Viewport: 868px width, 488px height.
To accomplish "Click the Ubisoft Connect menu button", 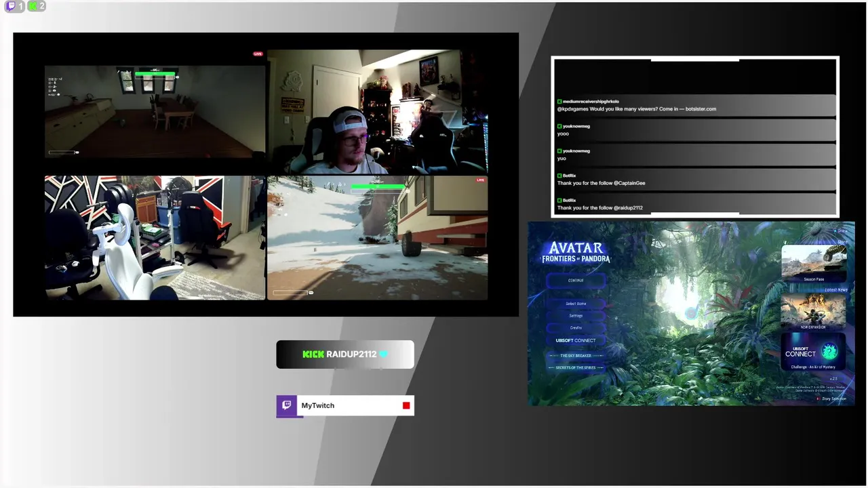I will [x=576, y=340].
